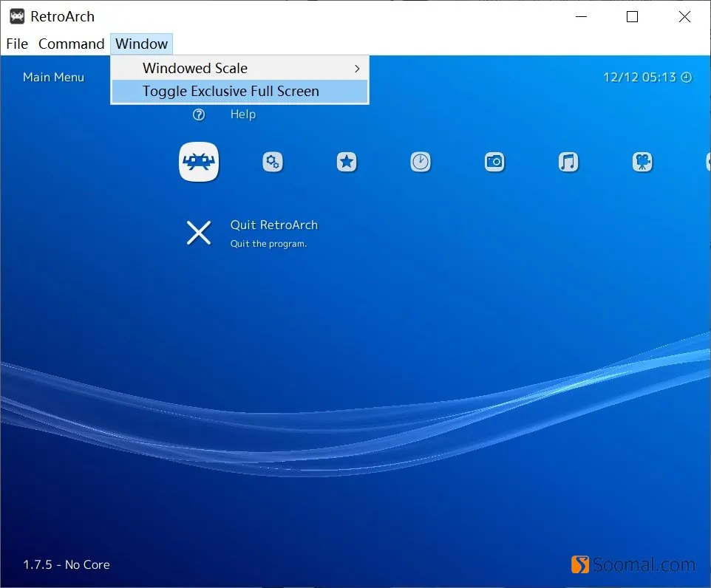Minimize the RetroArch window
Viewport: 711px width, 588px height.
pyautogui.click(x=582, y=17)
